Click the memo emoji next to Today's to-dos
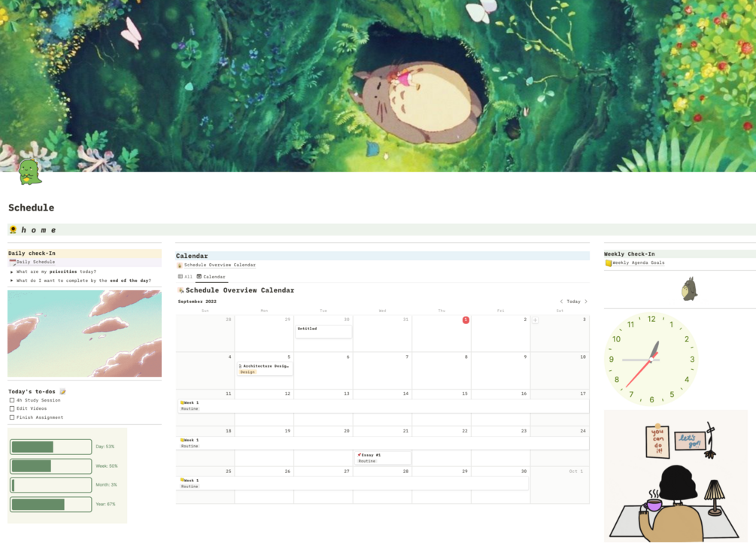The width and height of the screenshot is (756, 549). pyautogui.click(x=62, y=391)
